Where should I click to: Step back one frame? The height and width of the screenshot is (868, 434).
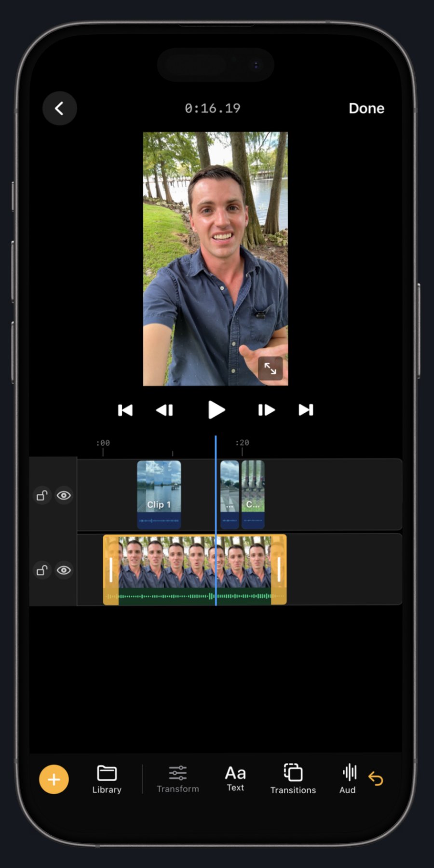point(164,410)
